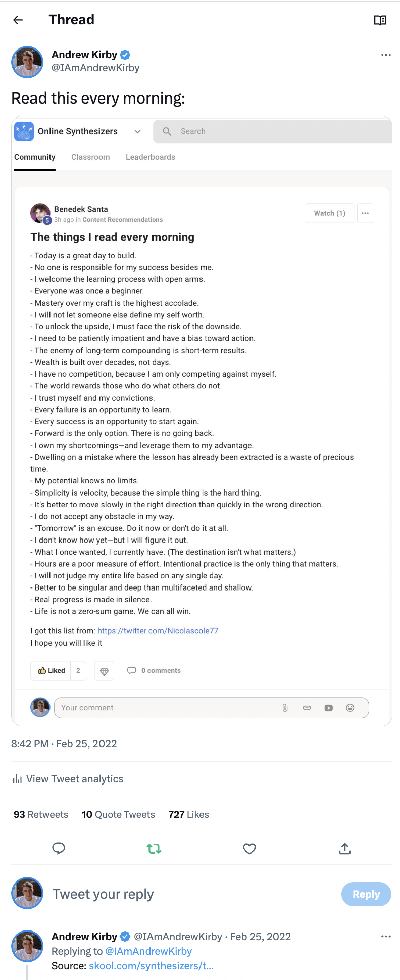
Task: Open the twitter.com/Nicolascole77 link
Action: point(158,631)
